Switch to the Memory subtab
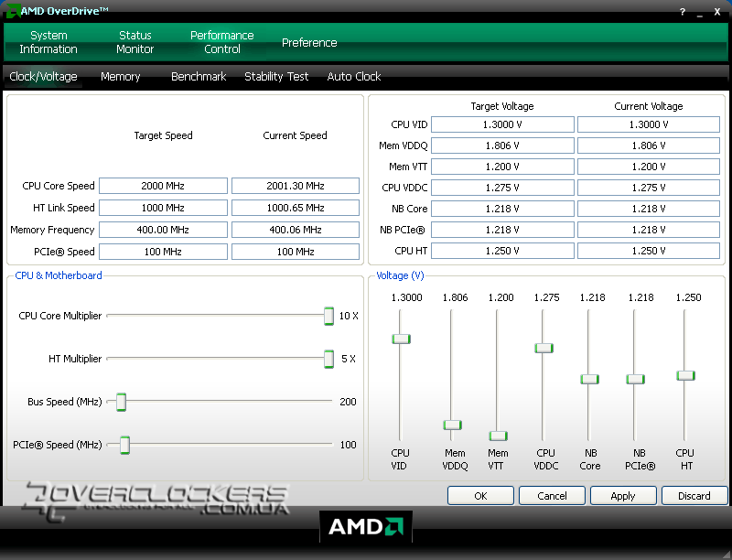732x560 pixels. [121, 77]
